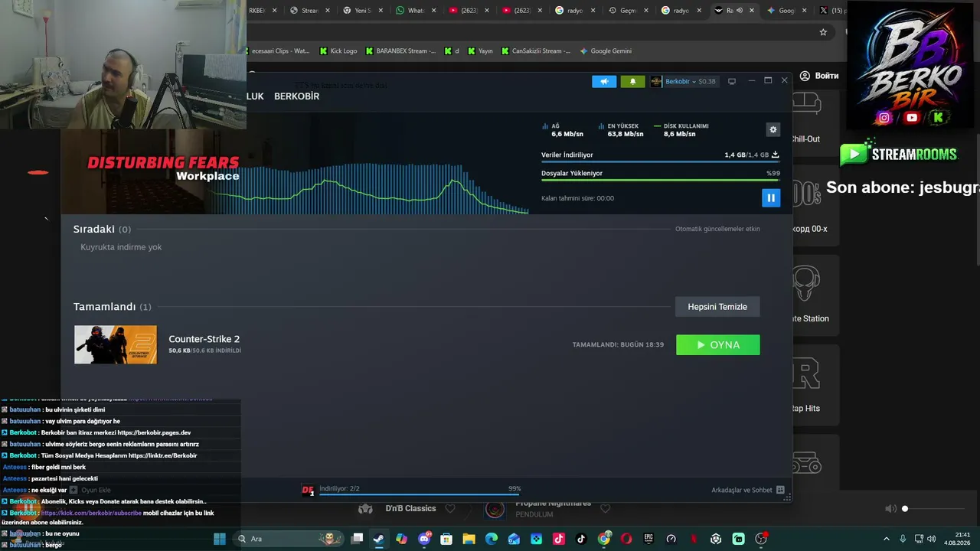Click the Dosyalar Yükleniyor progress bar

660,181
